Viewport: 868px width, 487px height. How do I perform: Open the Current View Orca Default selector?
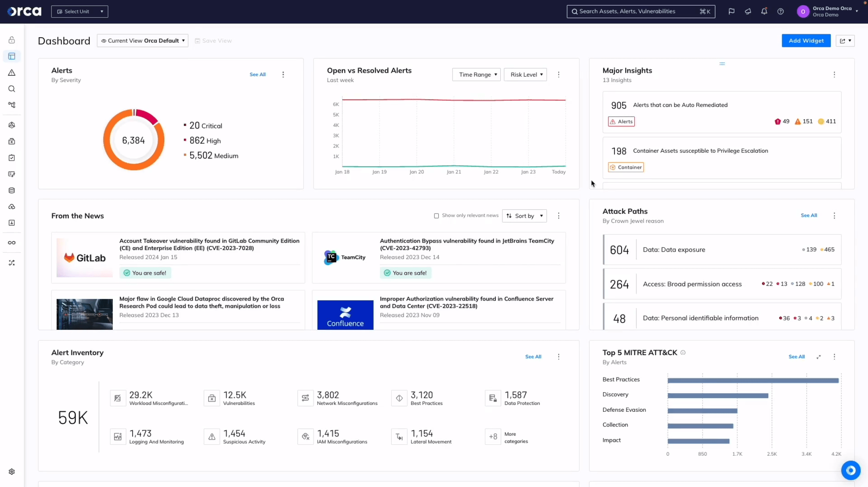[142, 41]
